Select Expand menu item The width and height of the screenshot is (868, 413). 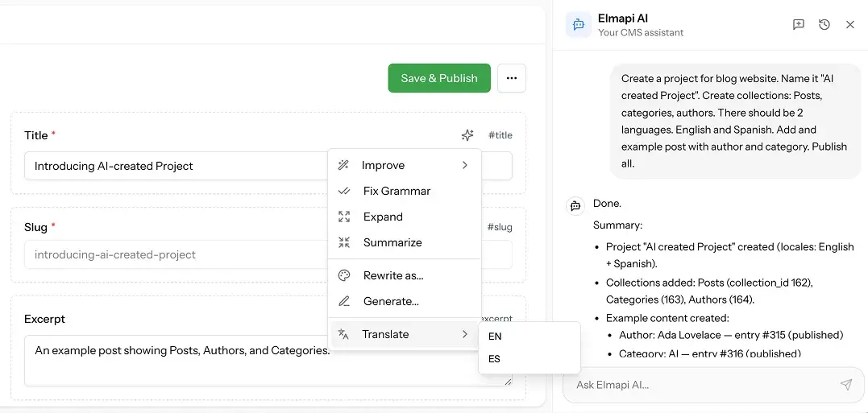pyautogui.click(x=405, y=217)
